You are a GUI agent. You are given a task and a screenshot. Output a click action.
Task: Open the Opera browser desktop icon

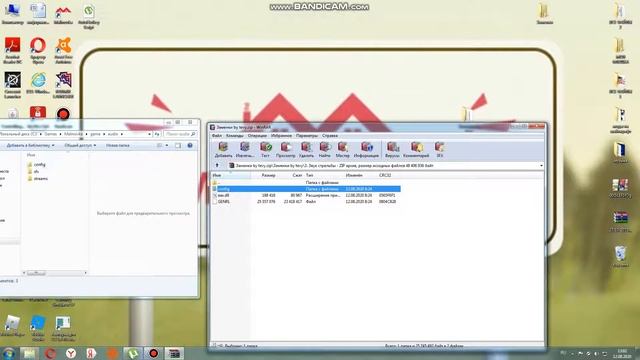38,50
